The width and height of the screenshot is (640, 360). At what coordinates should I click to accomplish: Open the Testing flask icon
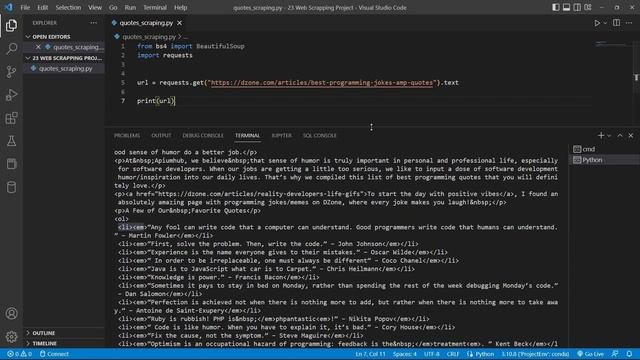point(11,141)
